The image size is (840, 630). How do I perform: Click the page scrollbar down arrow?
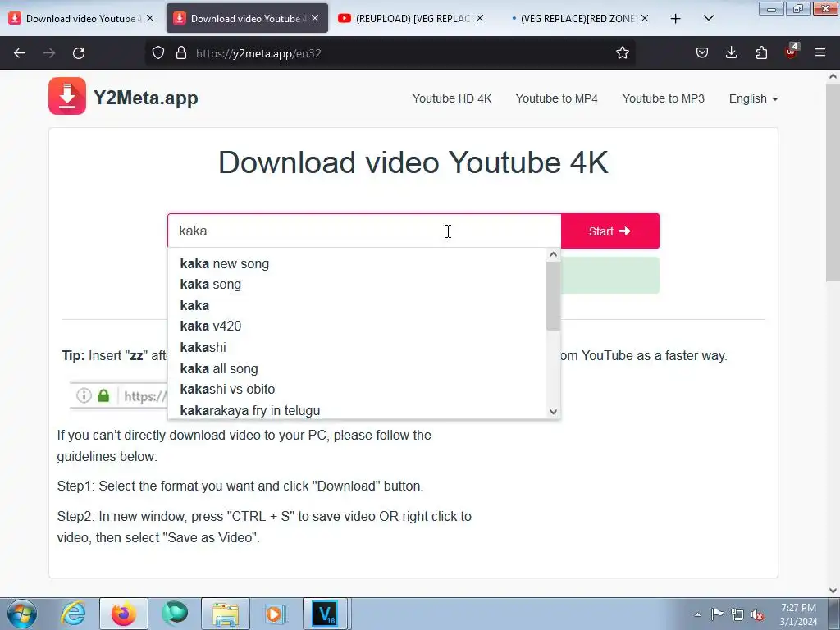click(833, 591)
